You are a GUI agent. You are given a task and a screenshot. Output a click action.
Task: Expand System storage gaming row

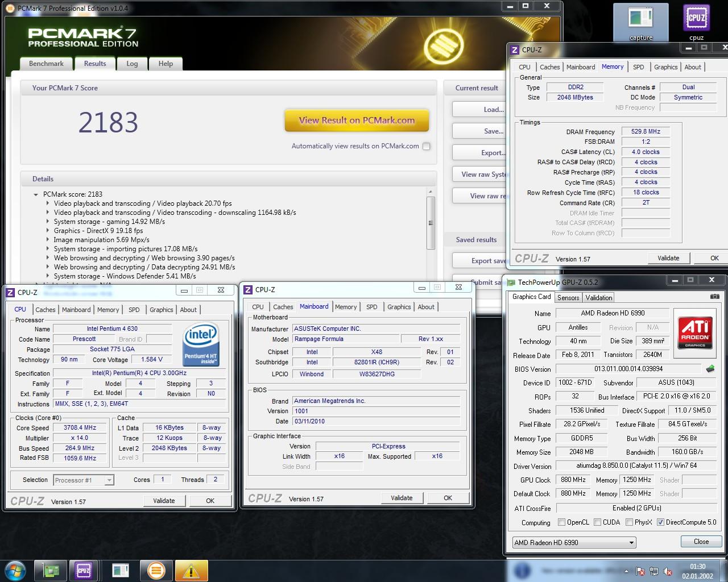coord(48,222)
